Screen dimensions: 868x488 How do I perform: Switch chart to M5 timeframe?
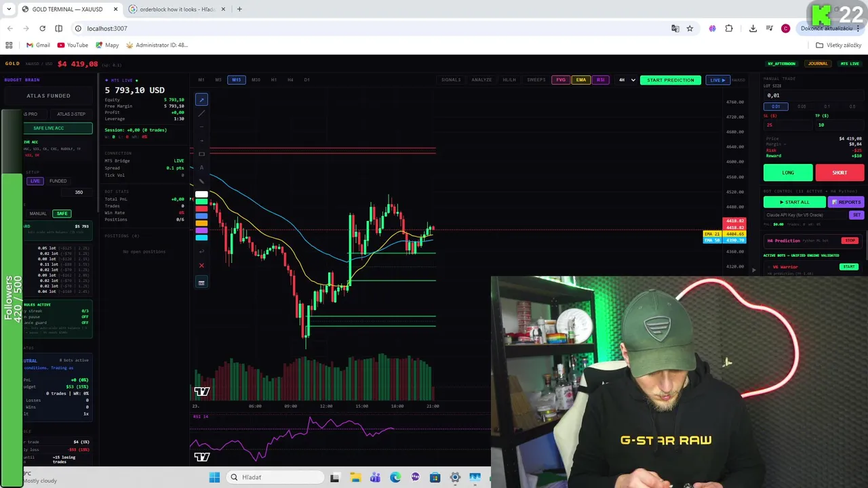coord(218,80)
